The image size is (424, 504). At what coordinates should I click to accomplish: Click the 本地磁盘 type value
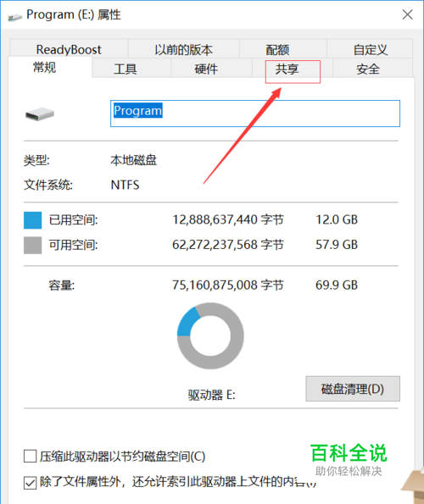[133, 160]
